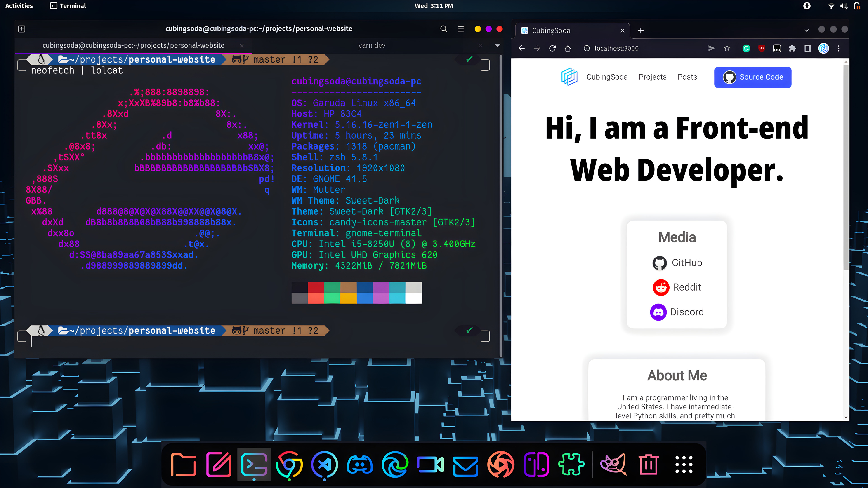868x488 pixels.
Task: Open the Discord media link
Action: [x=677, y=312]
